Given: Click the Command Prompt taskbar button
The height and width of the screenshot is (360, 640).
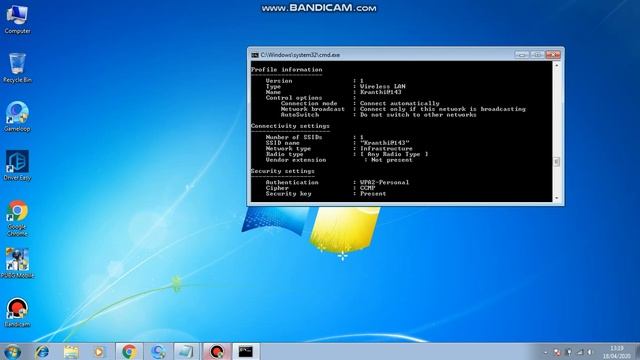Looking at the screenshot, I should coord(245,352).
